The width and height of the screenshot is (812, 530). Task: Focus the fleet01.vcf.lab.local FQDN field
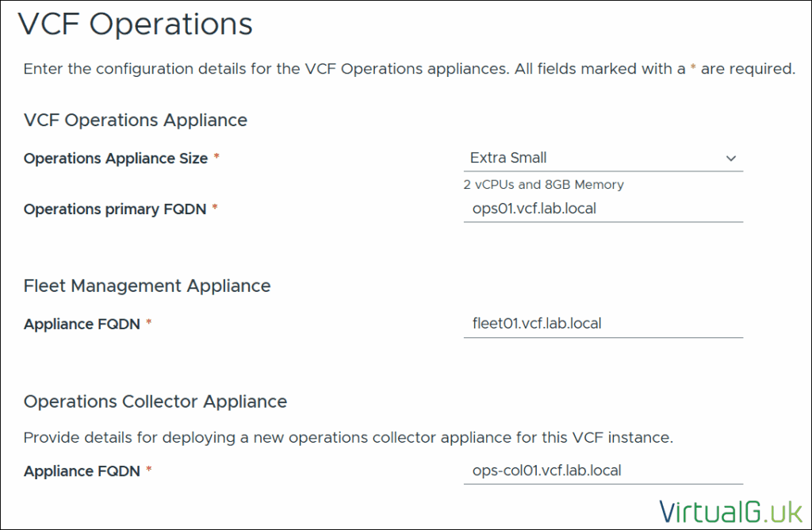tap(603, 324)
